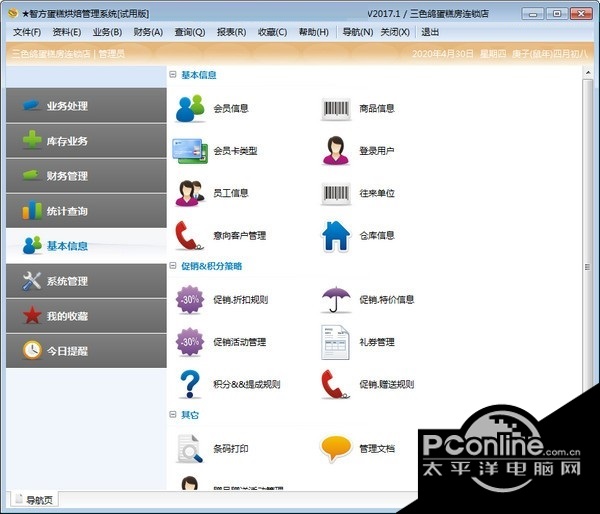
Task: Open the 资料(E) menu
Action: click(67, 32)
